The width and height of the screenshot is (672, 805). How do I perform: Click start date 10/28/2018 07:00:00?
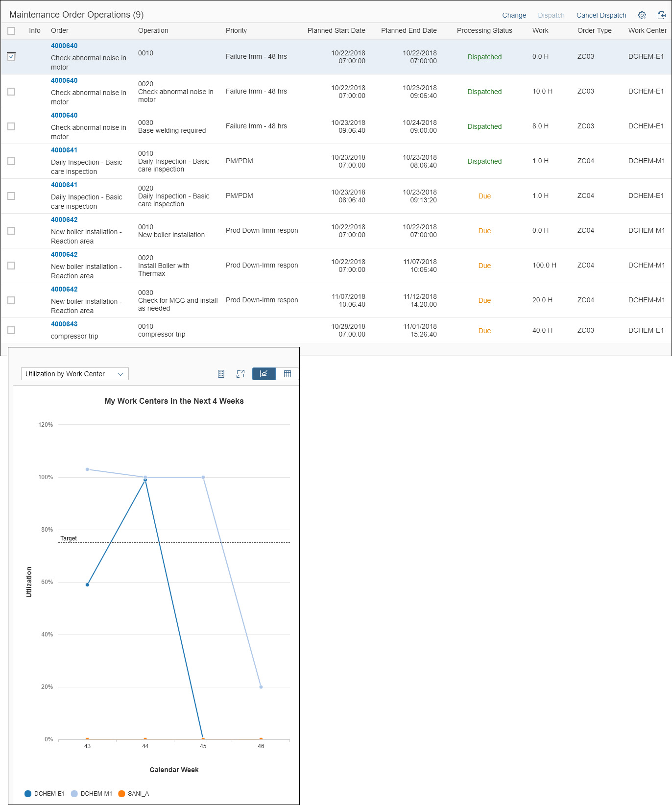348,330
